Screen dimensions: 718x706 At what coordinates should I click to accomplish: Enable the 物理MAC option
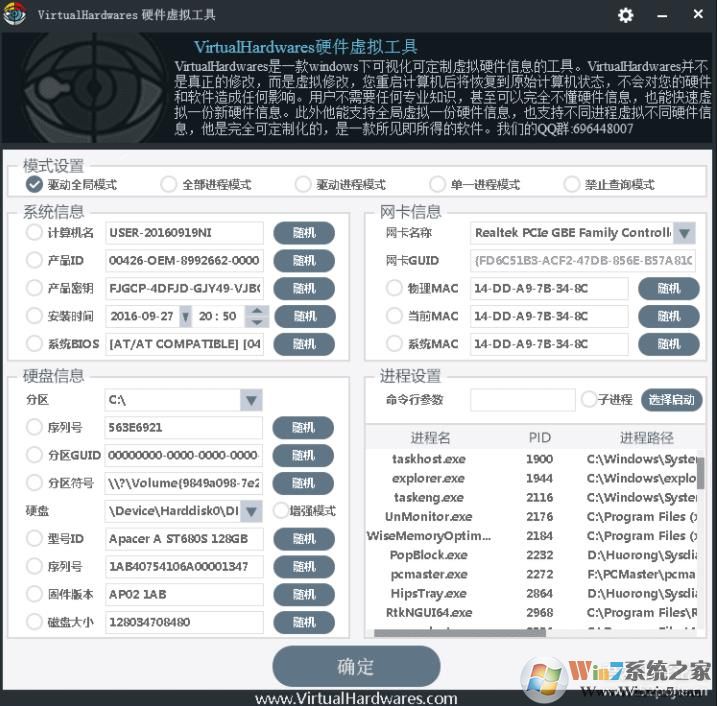pyautogui.click(x=394, y=288)
